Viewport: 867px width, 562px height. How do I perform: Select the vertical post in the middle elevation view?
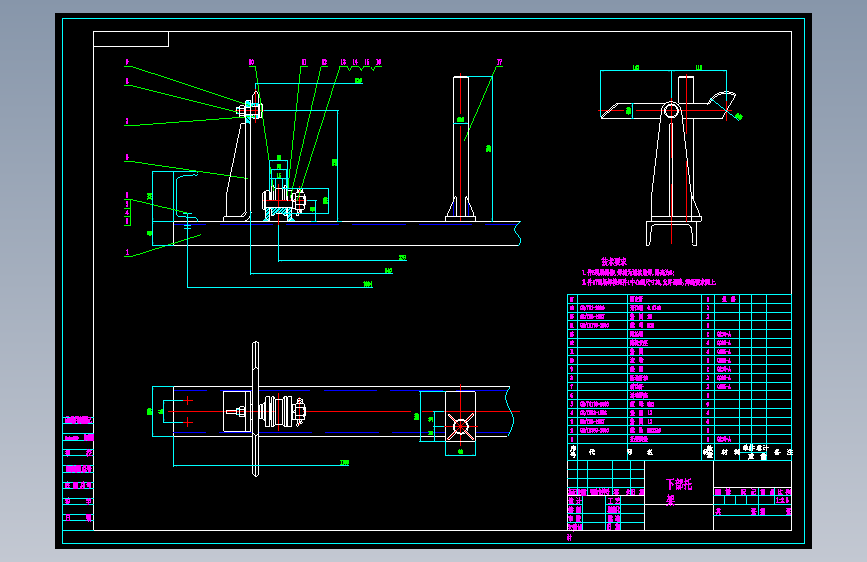click(x=461, y=148)
